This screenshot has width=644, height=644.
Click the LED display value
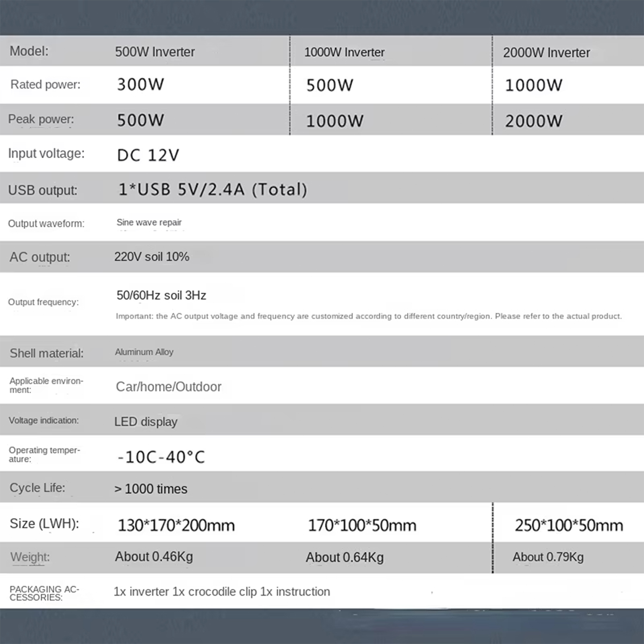(x=146, y=422)
